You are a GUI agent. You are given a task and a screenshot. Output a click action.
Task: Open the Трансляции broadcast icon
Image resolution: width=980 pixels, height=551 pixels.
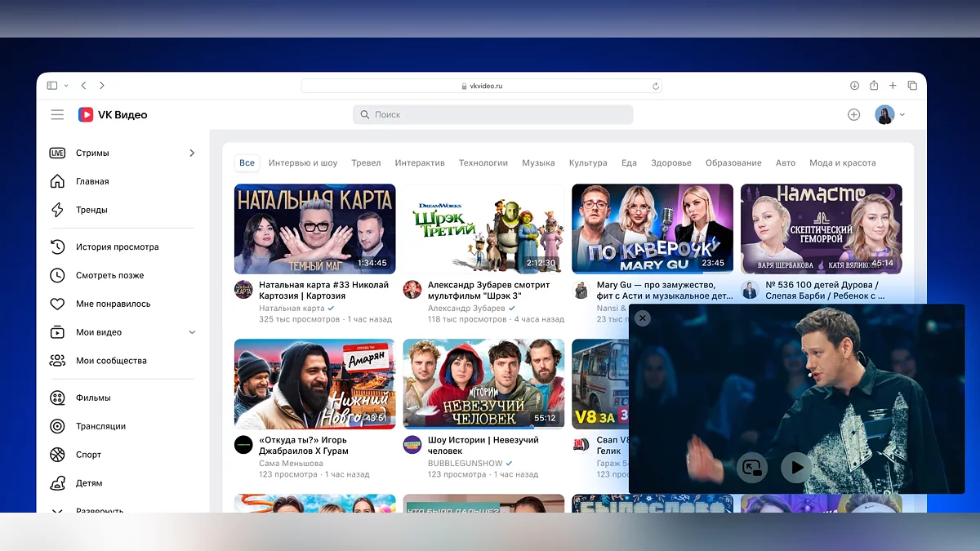coord(57,426)
